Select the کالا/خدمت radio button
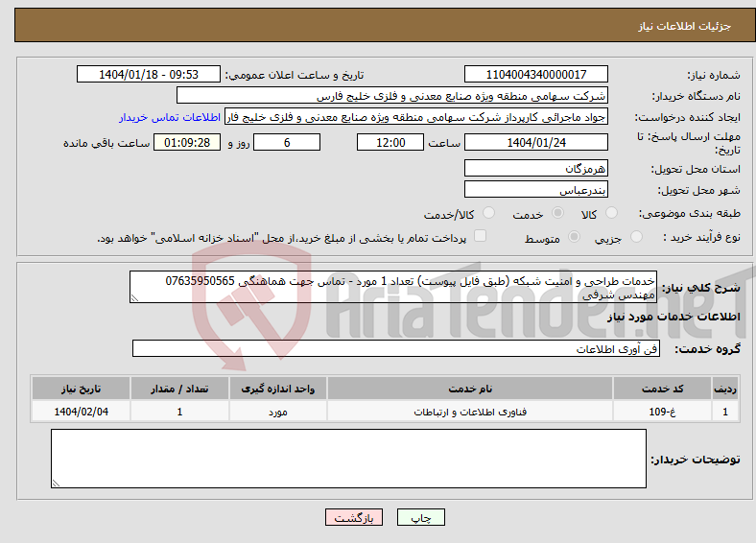This screenshot has height=543, width=756. 489,213
